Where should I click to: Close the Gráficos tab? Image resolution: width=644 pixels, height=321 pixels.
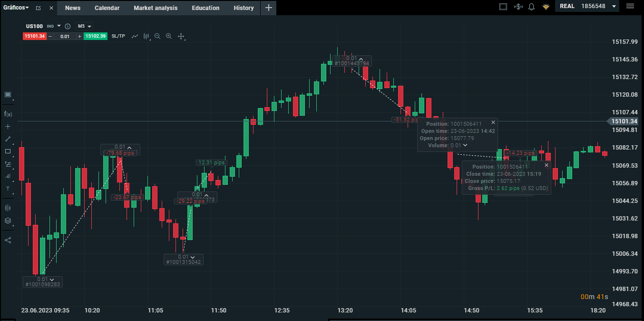[x=51, y=8]
